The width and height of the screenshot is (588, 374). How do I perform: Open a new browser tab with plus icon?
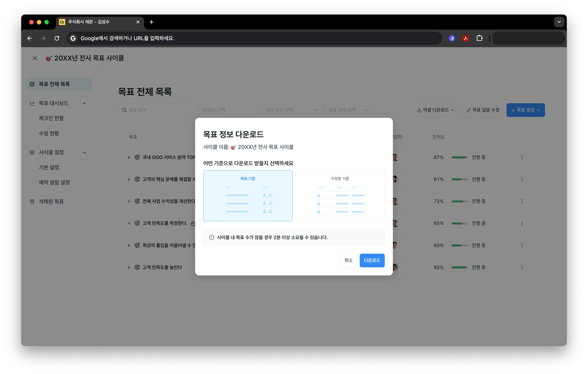click(x=151, y=22)
